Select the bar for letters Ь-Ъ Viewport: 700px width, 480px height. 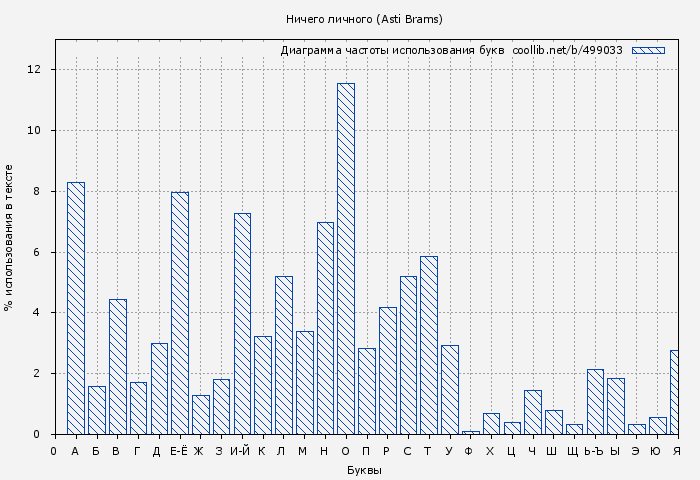pos(595,401)
